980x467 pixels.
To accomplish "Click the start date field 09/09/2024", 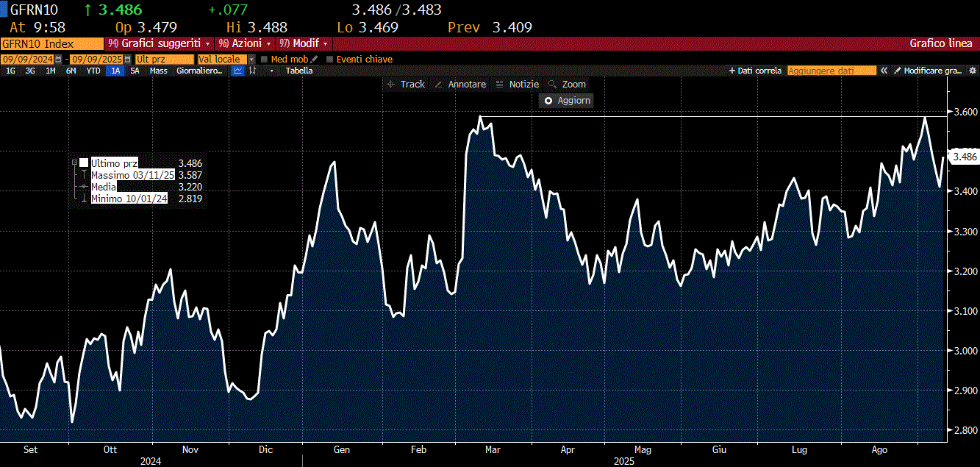I will tap(28, 60).
